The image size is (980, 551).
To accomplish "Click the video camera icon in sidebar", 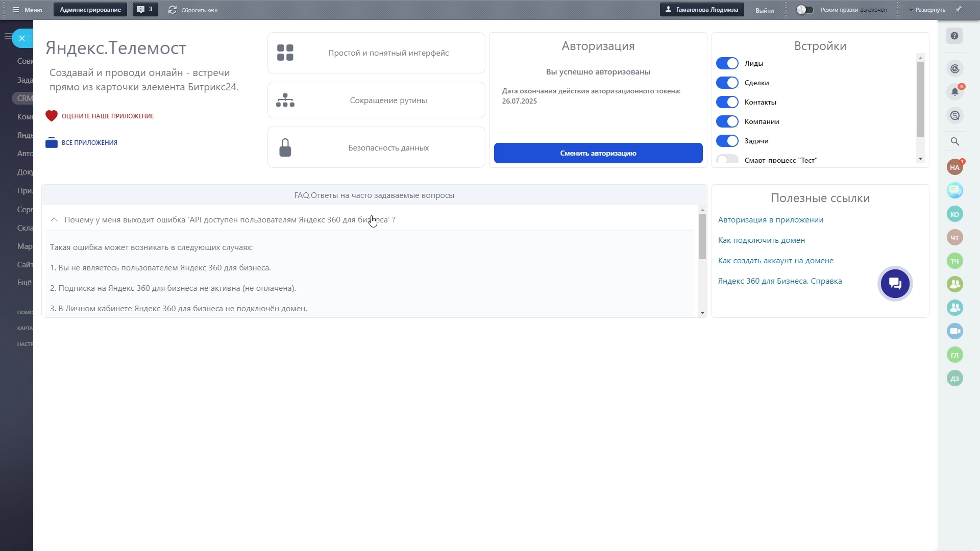I will point(954,331).
